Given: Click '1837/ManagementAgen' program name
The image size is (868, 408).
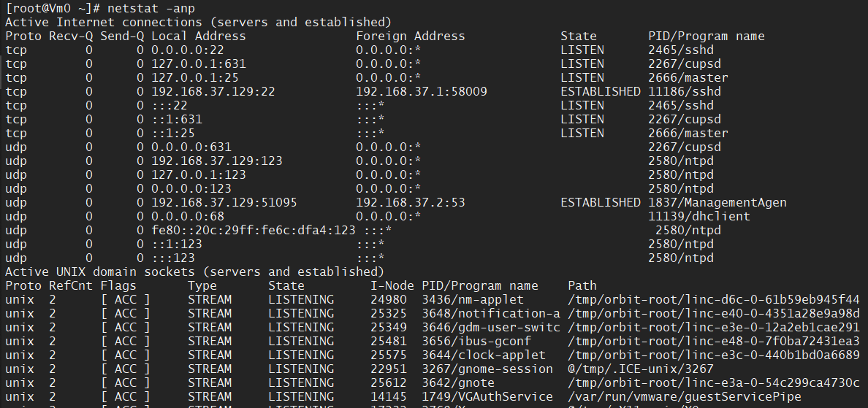Looking at the screenshot, I should click(717, 202).
